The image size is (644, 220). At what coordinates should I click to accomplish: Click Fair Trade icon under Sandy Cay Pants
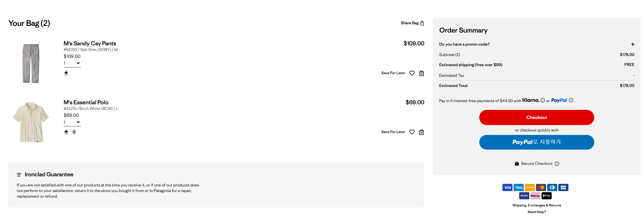(66, 73)
